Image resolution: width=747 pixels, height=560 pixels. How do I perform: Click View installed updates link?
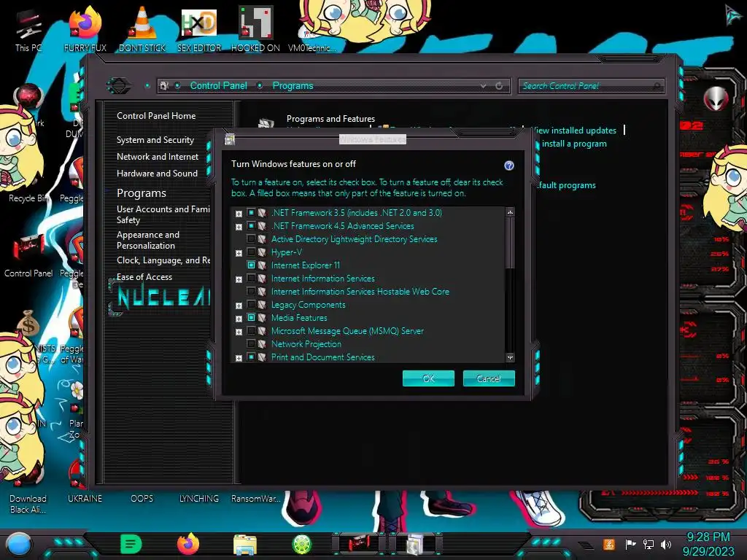(574, 131)
